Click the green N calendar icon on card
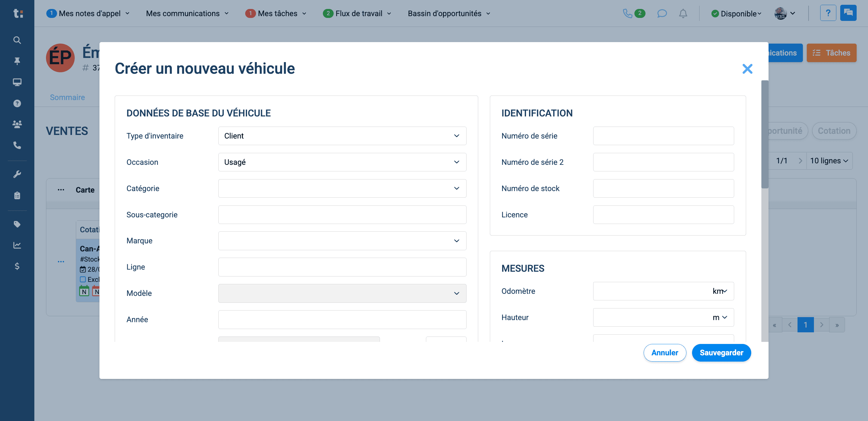 pos(84,291)
